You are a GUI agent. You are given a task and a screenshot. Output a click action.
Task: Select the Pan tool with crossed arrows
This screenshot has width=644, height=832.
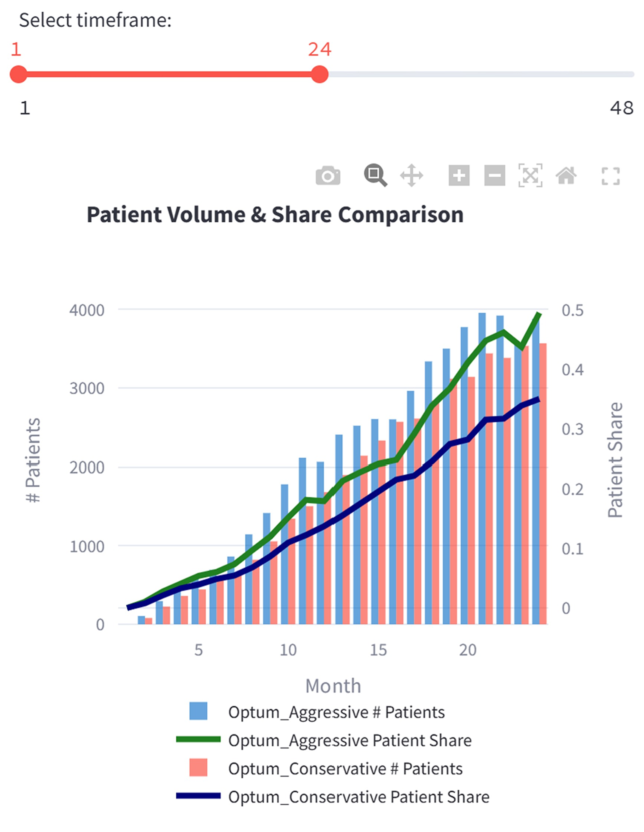tap(411, 176)
